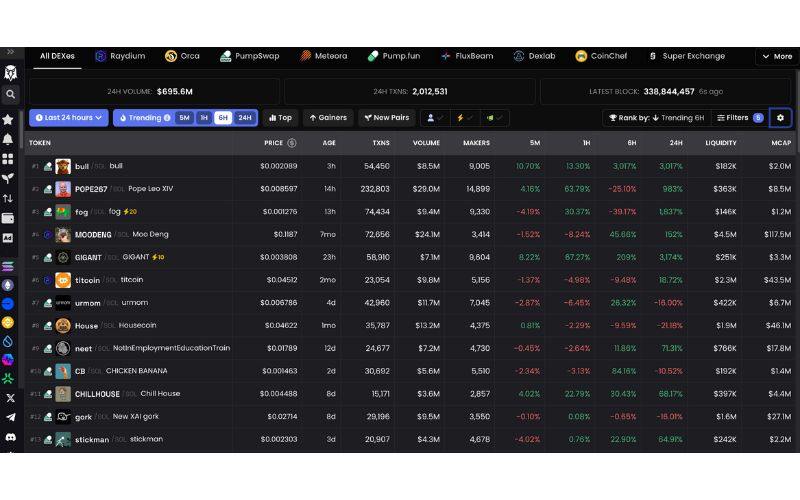Open the table settings gear icon

(780, 118)
